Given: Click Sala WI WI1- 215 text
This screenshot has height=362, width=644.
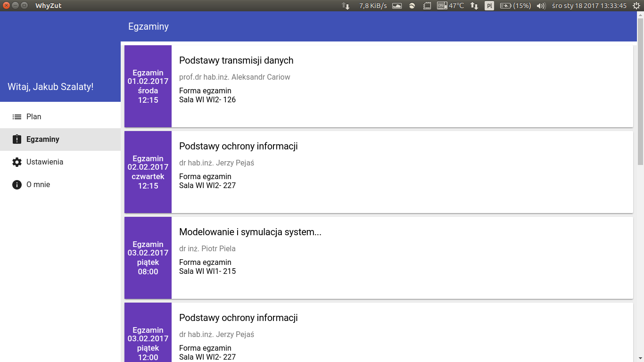Looking at the screenshot, I should click(207, 271).
